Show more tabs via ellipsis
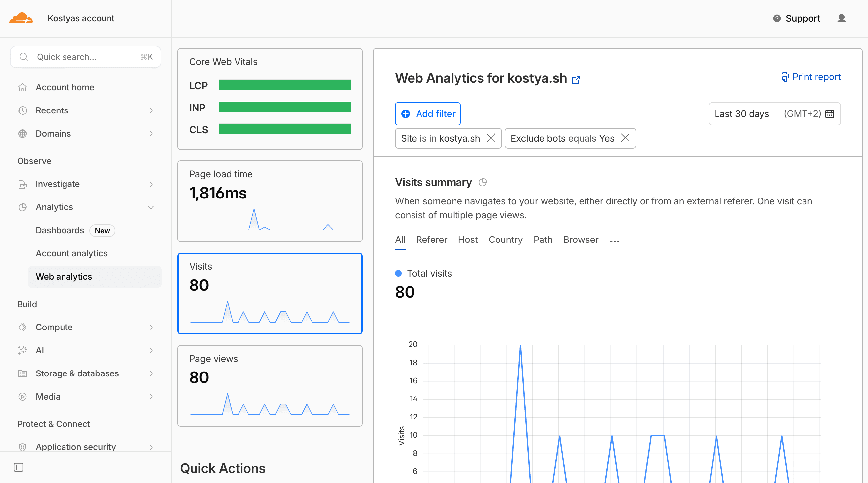The width and height of the screenshot is (868, 483). coord(615,241)
